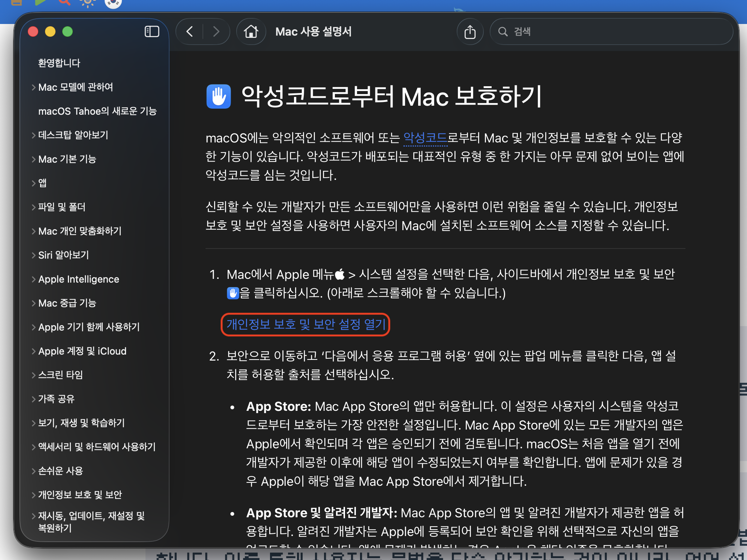
Task: Expand the Siri 알아보기 section
Action: pos(34,255)
